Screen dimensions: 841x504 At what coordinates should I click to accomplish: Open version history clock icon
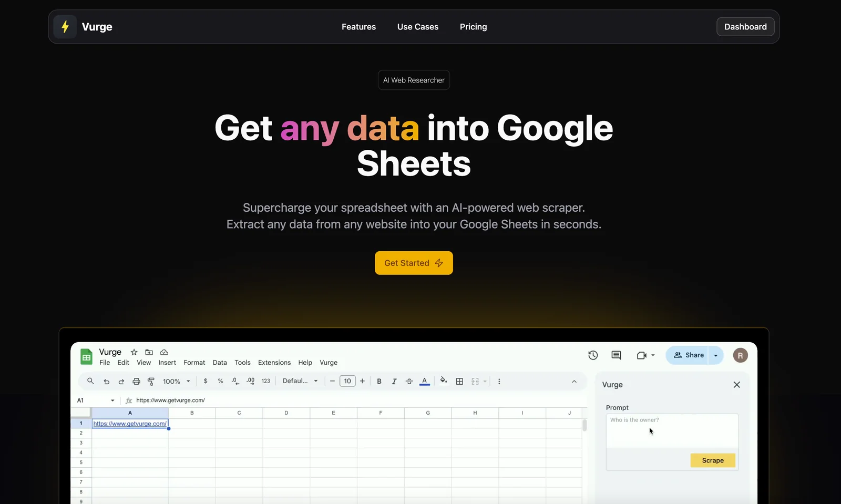coord(593,355)
